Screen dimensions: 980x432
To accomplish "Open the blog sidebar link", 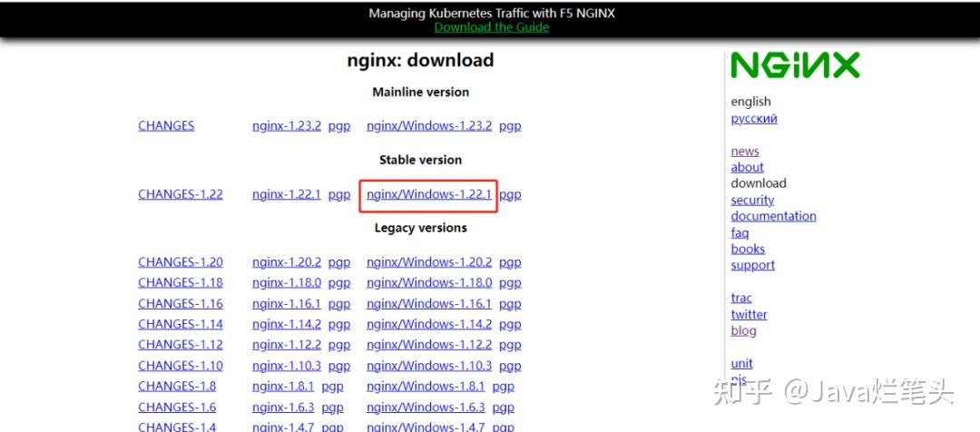I will tap(743, 330).
